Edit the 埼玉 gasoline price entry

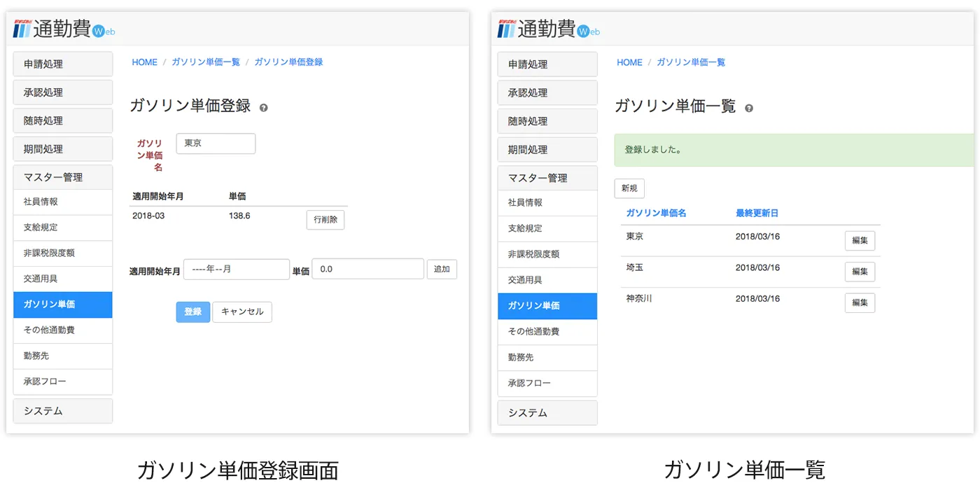pos(860,272)
